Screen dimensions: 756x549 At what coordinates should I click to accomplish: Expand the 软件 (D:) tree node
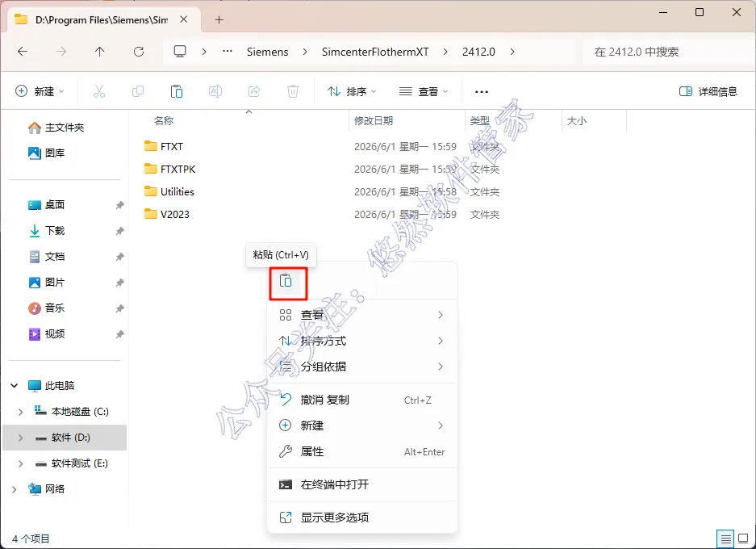[20, 438]
